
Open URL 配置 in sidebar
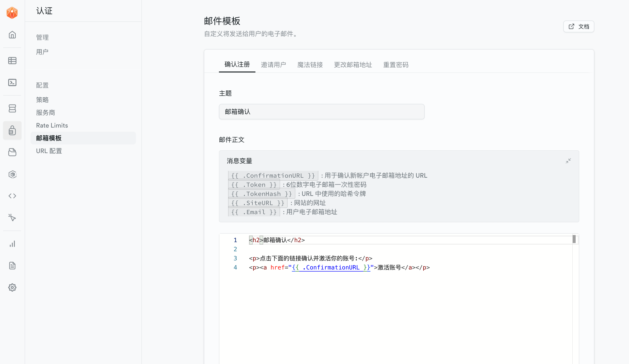49,151
